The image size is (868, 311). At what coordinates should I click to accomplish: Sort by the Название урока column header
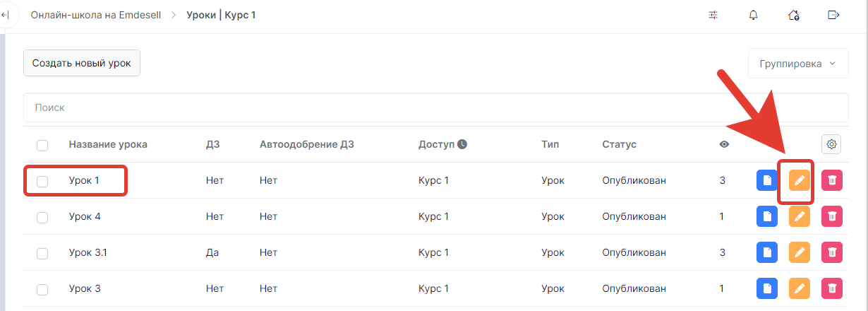(x=108, y=144)
